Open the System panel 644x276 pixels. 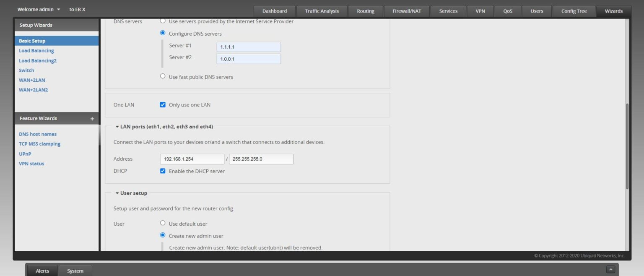[75, 271]
